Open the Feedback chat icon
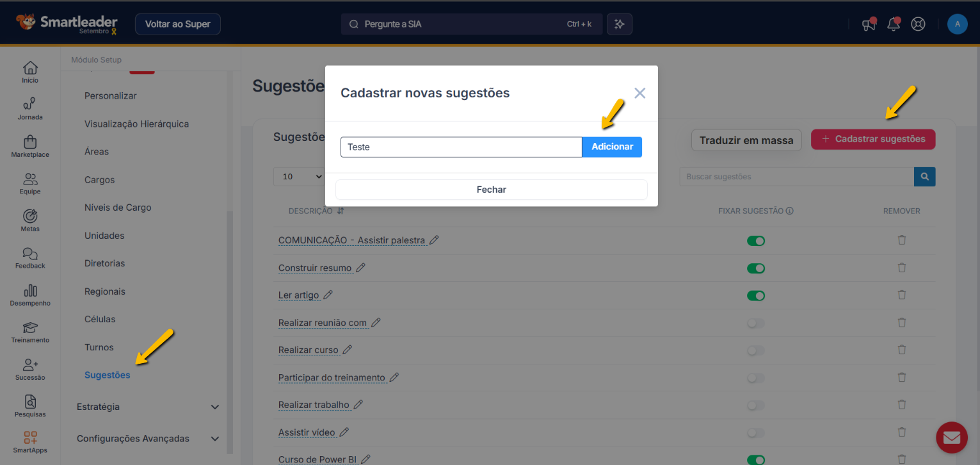The image size is (980, 465). [30, 254]
